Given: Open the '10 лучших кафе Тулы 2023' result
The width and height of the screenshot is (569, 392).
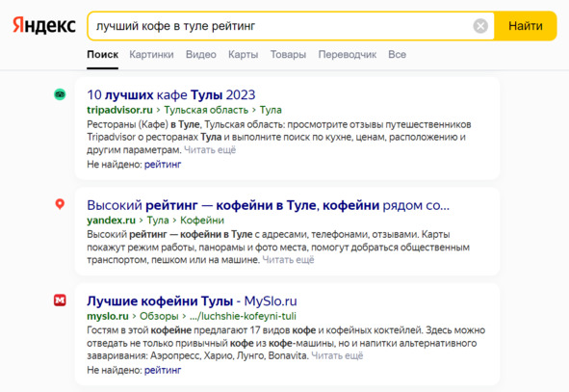Looking at the screenshot, I should (x=171, y=94).
